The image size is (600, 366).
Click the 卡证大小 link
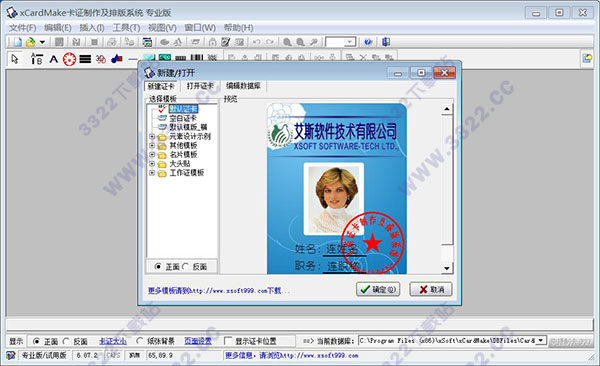pyautogui.click(x=112, y=341)
